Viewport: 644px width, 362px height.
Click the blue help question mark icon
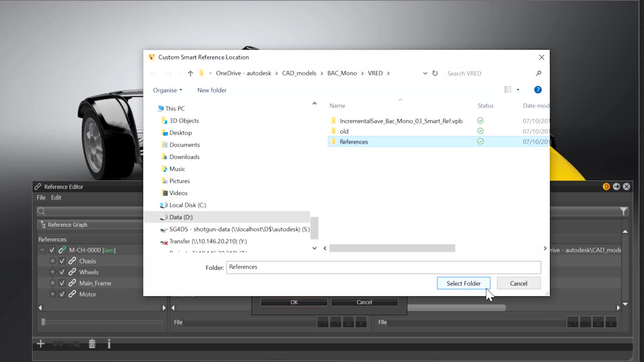[538, 90]
